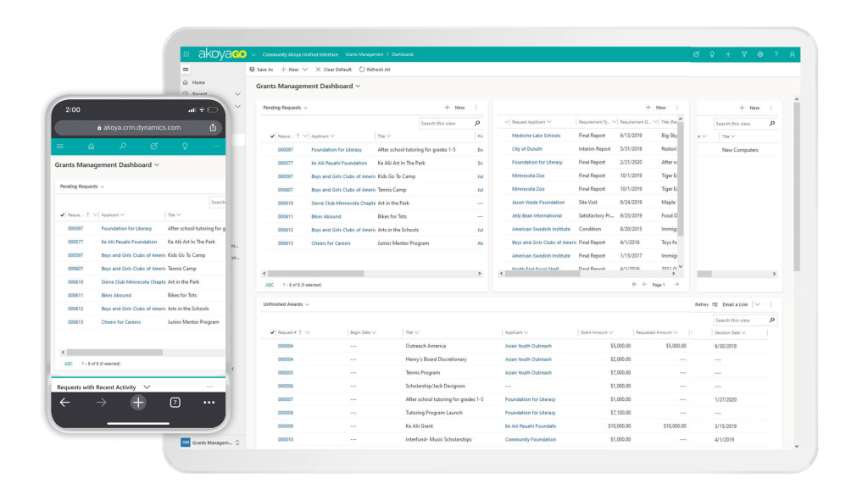Open the phone browser more menu dots
Viewport: 868px width, 501px height.
(x=209, y=403)
